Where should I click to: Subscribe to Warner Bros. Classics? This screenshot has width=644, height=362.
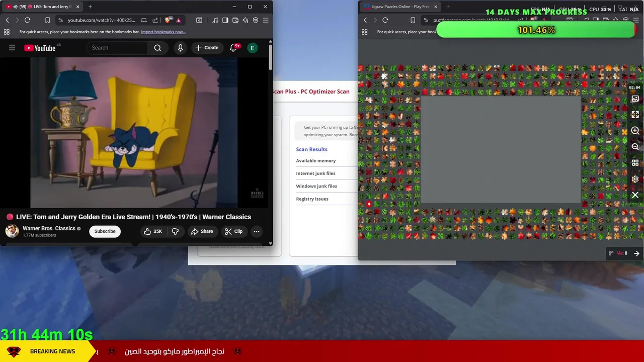click(105, 231)
